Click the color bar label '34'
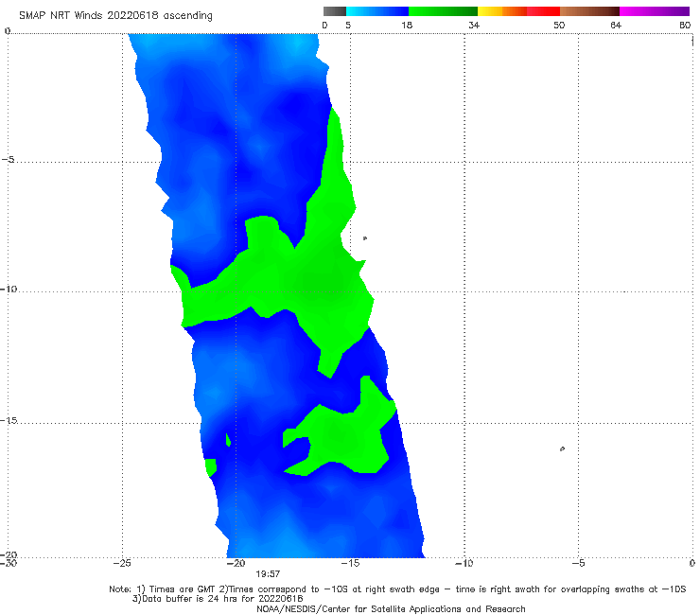This screenshot has width=700, height=615. [x=474, y=25]
